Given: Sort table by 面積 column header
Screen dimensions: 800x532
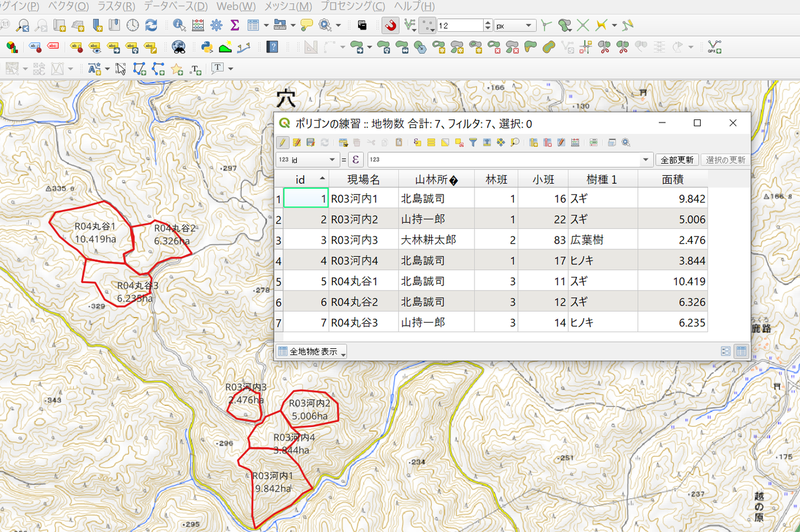Looking at the screenshot, I should coord(672,179).
